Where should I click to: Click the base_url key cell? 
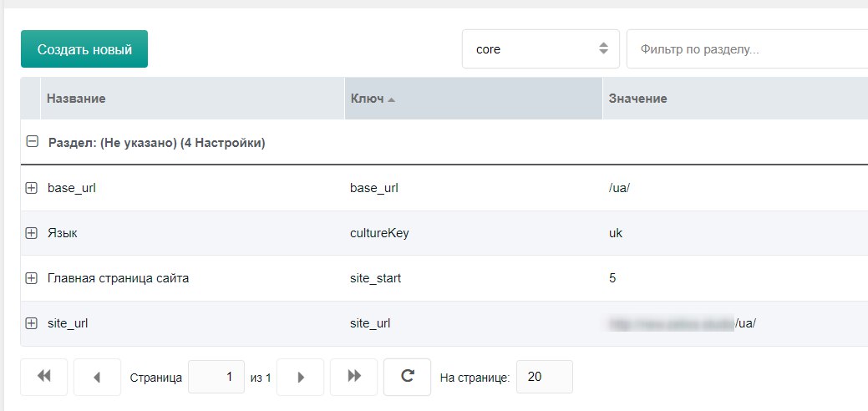[x=374, y=188]
